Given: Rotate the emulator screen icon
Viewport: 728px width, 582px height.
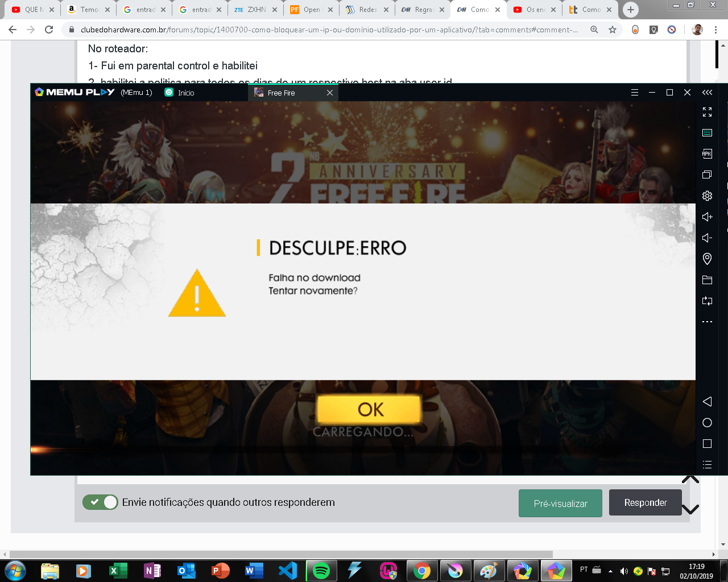Looking at the screenshot, I should coord(707,301).
